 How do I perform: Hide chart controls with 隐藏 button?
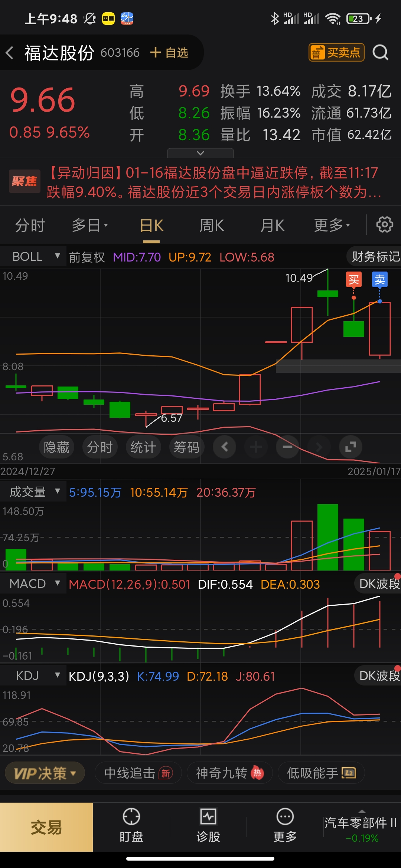(x=56, y=447)
